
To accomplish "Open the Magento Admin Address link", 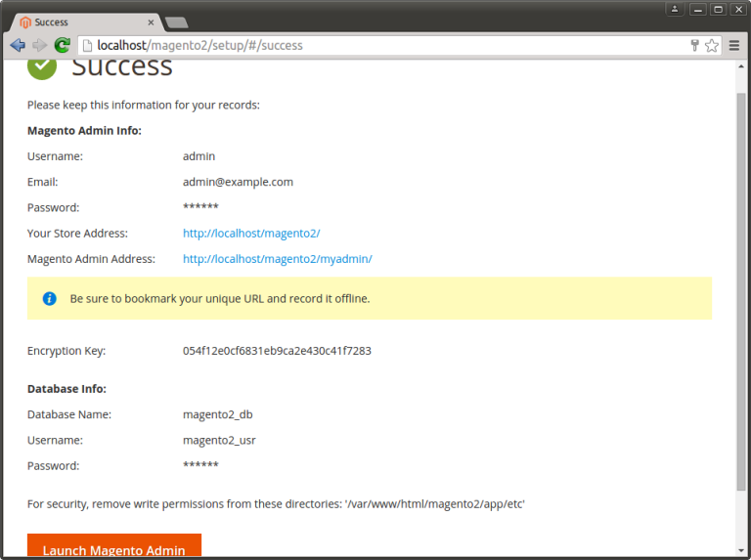I will click(x=277, y=259).
